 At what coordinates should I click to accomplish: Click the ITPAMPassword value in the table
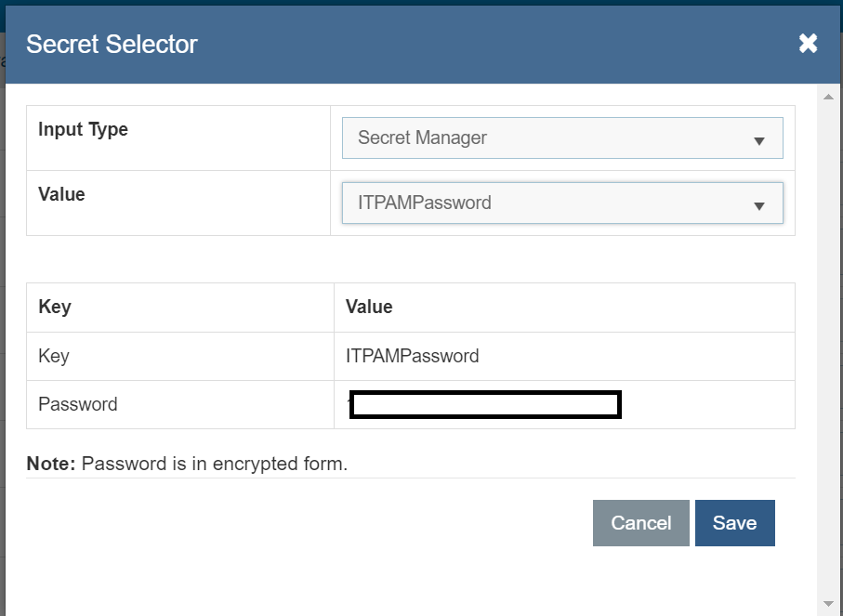pos(412,356)
